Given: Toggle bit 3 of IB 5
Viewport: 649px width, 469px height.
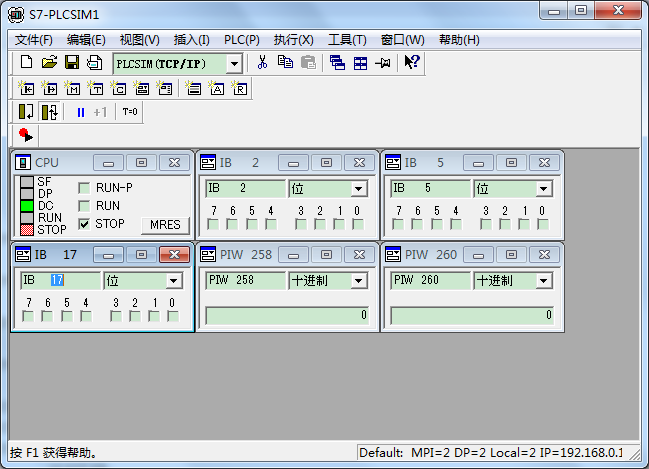Looking at the screenshot, I should click(486, 225).
